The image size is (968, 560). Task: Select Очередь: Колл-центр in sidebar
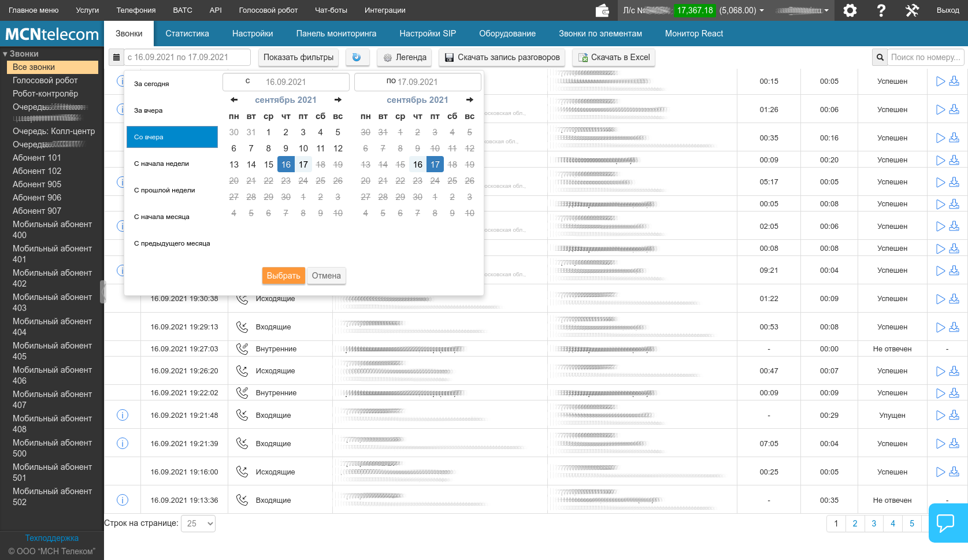54,131
